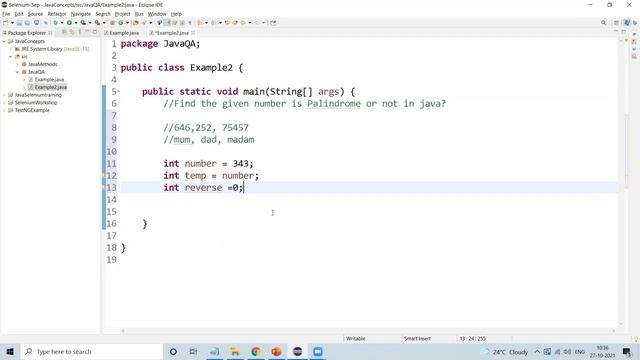Screen dimensions: 640x360
Task: Click the Coverage run toolbar icon
Action: point(83,23)
